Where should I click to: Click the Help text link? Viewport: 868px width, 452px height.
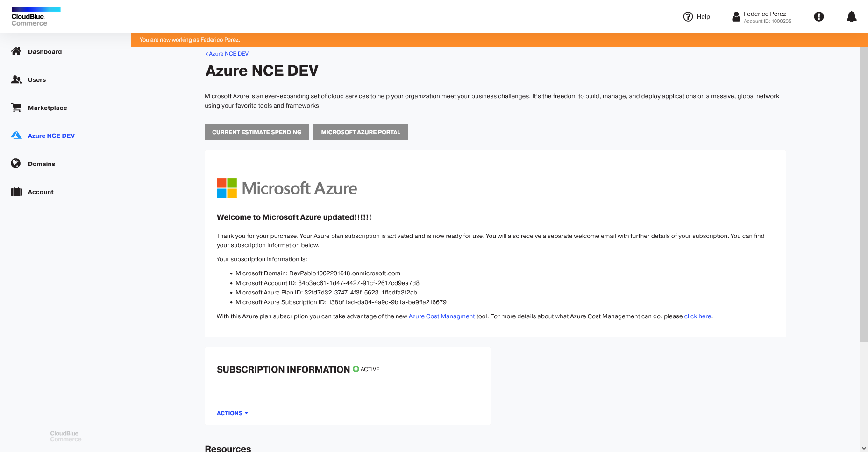click(703, 17)
